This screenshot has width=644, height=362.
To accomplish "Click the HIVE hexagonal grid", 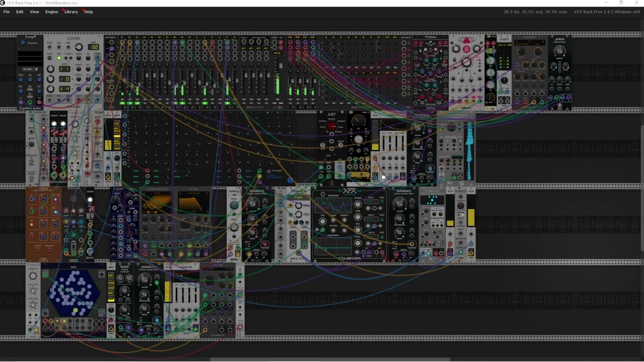I will coord(73,294).
